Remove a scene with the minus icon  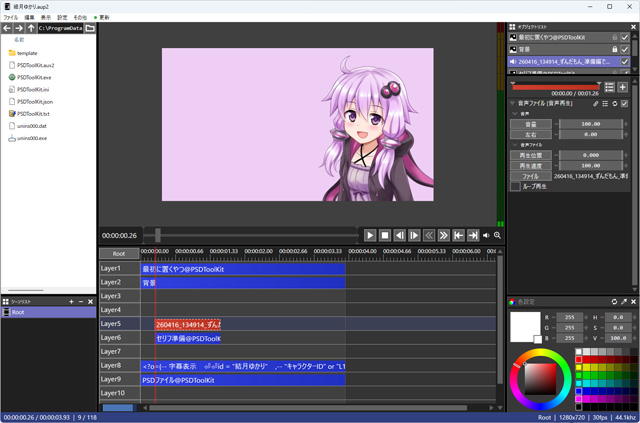[x=81, y=301]
